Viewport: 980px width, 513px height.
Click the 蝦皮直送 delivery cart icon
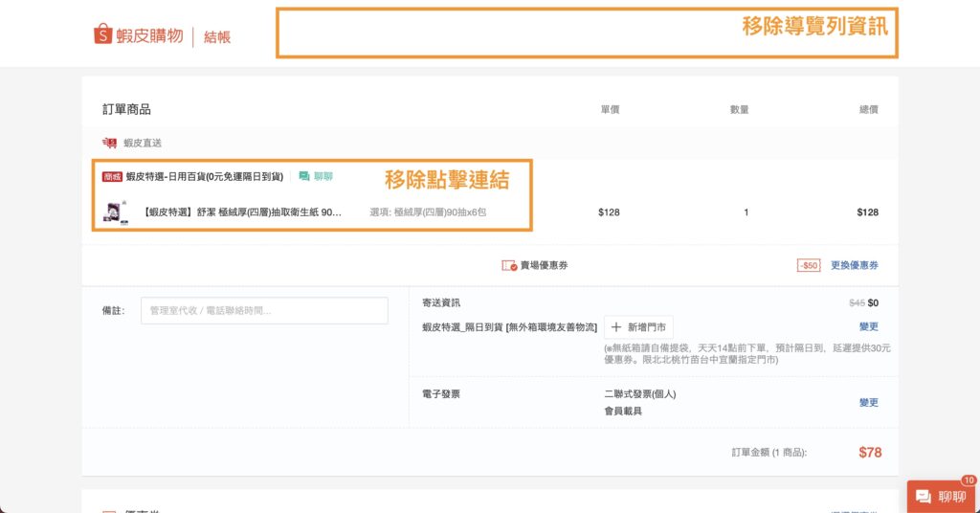tap(109, 144)
